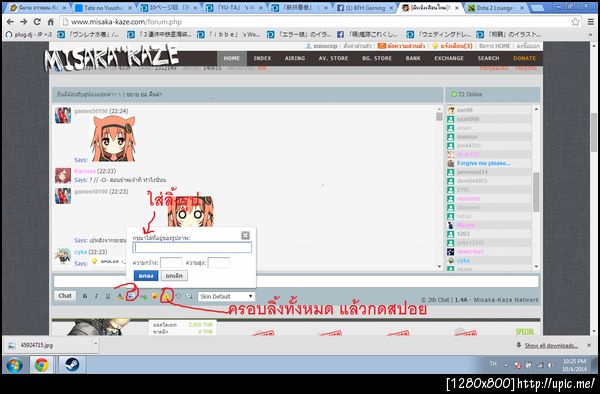Toggle italic formatting in chat toolbar
The height and width of the screenshot is (394, 600).
(x=96, y=296)
